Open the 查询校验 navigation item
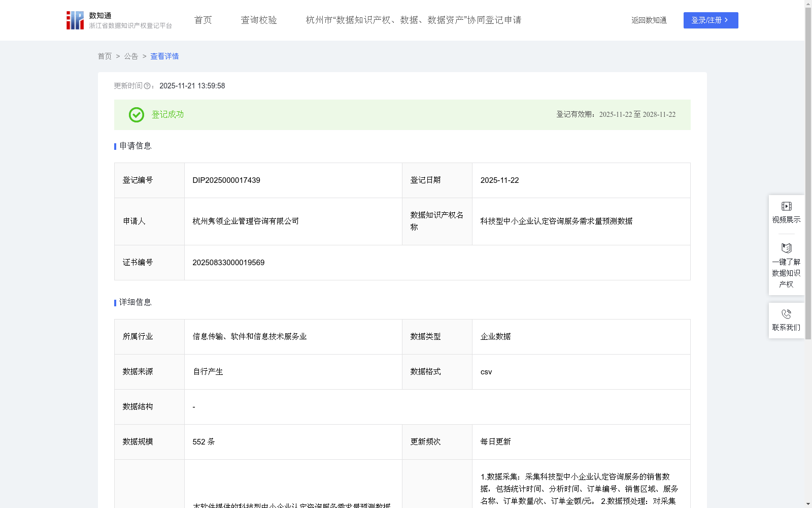This screenshot has height=508, width=812. (x=259, y=20)
